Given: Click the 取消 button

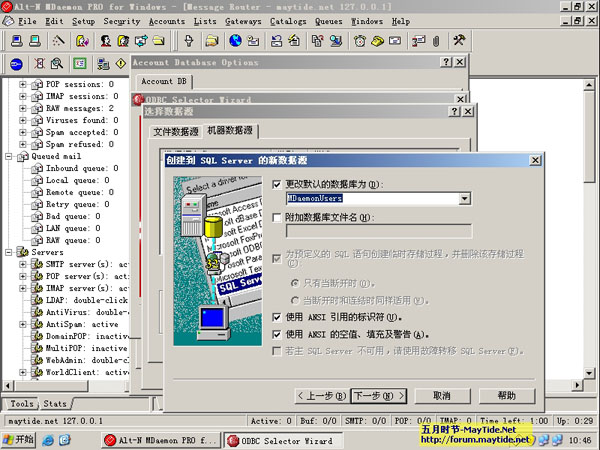Looking at the screenshot, I should click(441, 395).
